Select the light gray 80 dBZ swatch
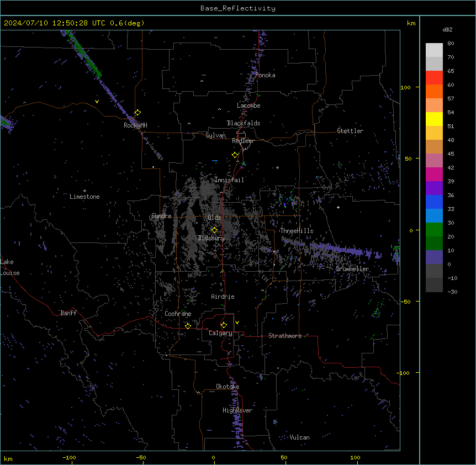Viewport: 476px width, 465px height. [434, 50]
